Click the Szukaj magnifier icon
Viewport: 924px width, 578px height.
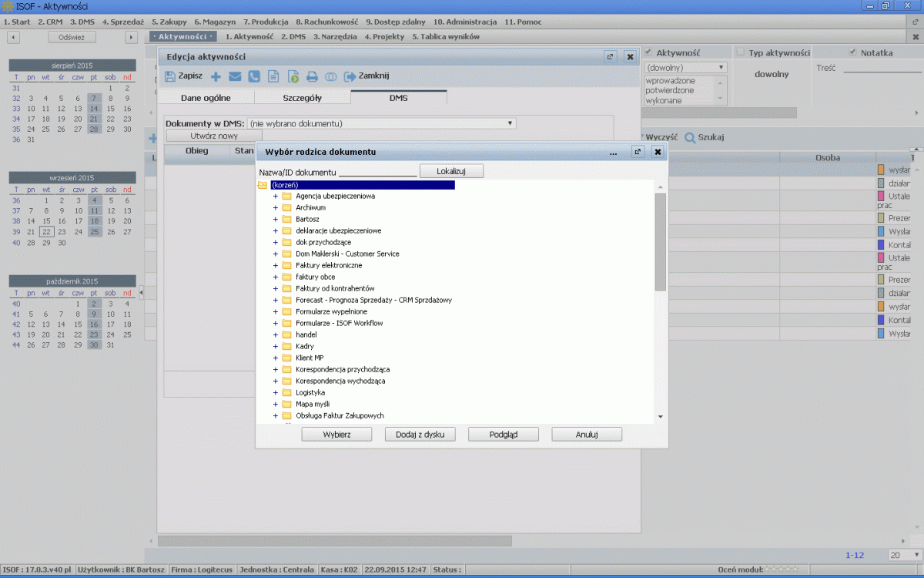(x=690, y=138)
